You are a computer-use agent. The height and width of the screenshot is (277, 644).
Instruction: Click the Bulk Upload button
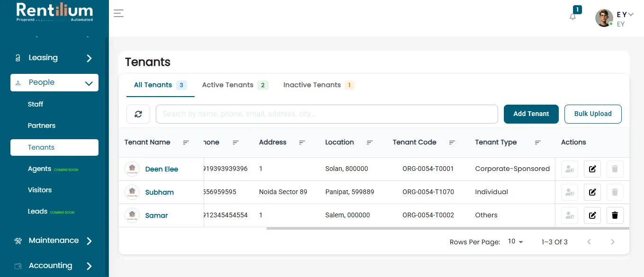(593, 114)
